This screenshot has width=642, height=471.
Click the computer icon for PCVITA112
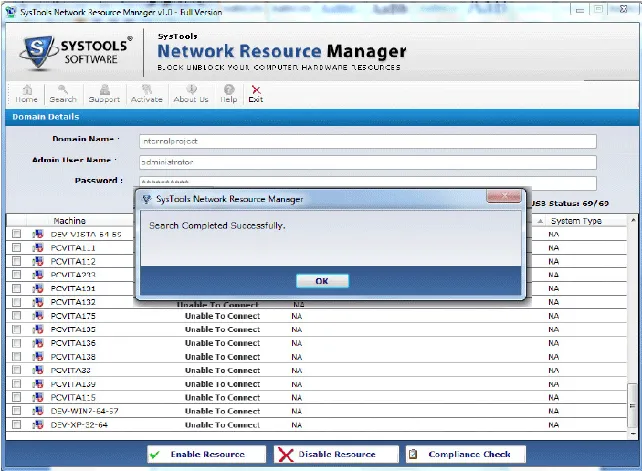pyautogui.click(x=38, y=261)
